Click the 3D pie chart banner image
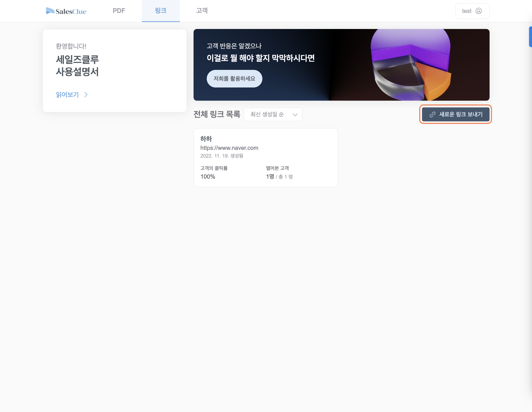The width and height of the screenshot is (532, 412). tap(411, 65)
